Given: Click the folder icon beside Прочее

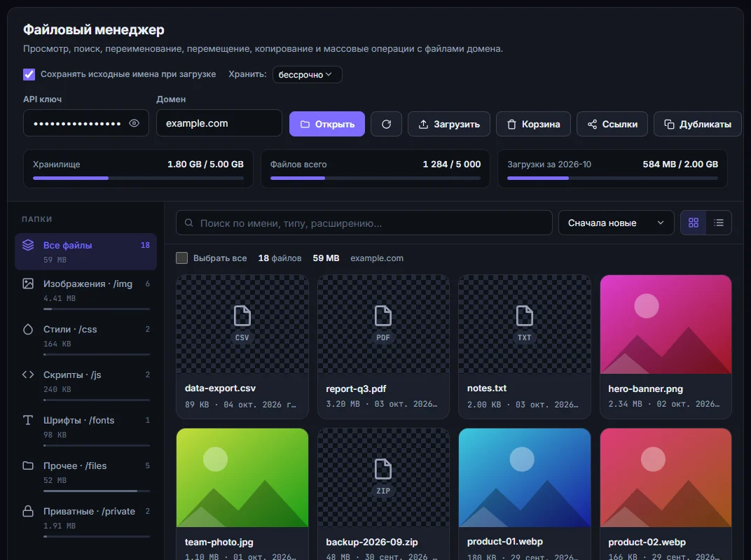Looking at the screenshot, I should click(x=28, y=465).
